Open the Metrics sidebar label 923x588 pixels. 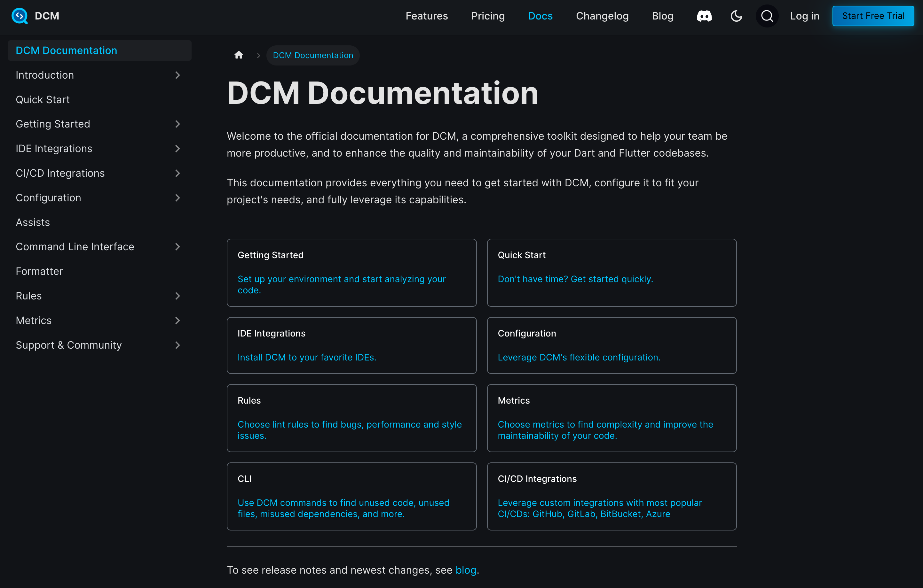click(x=33, y=320)
